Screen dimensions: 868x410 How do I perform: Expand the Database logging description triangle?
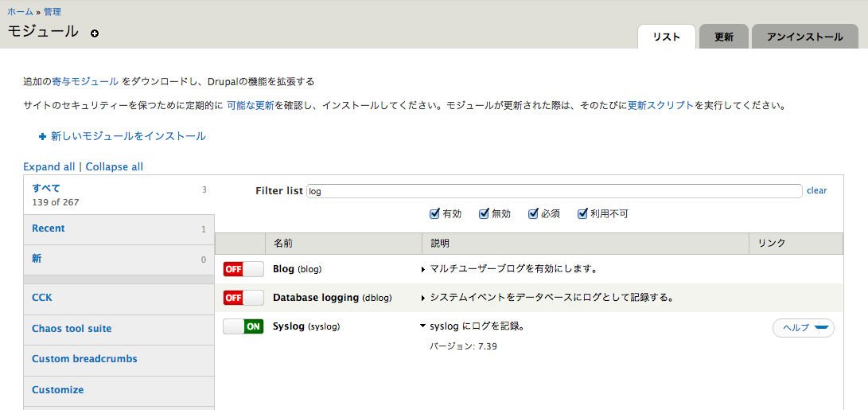[x=423, y=299]
